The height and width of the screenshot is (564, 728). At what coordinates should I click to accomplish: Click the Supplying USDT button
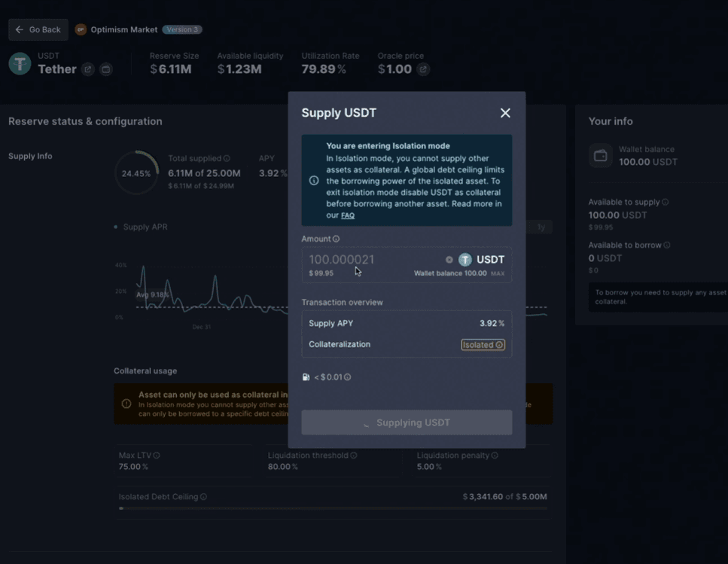click(407, 422)
